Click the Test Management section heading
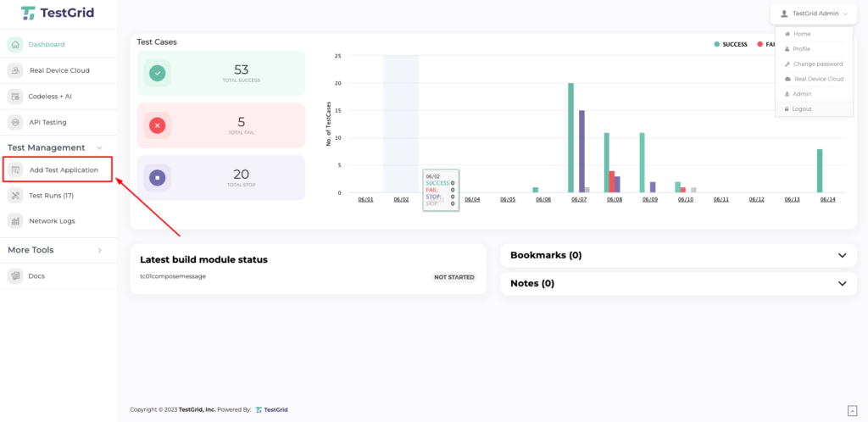Viewport: 868px width, 422px height. click(47, 147)
